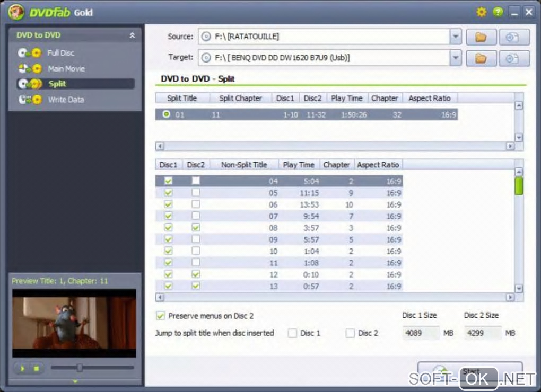Click split chapter value 11
Image resolution: width=541 pixels, height=392 pixels.
[216, 115]
